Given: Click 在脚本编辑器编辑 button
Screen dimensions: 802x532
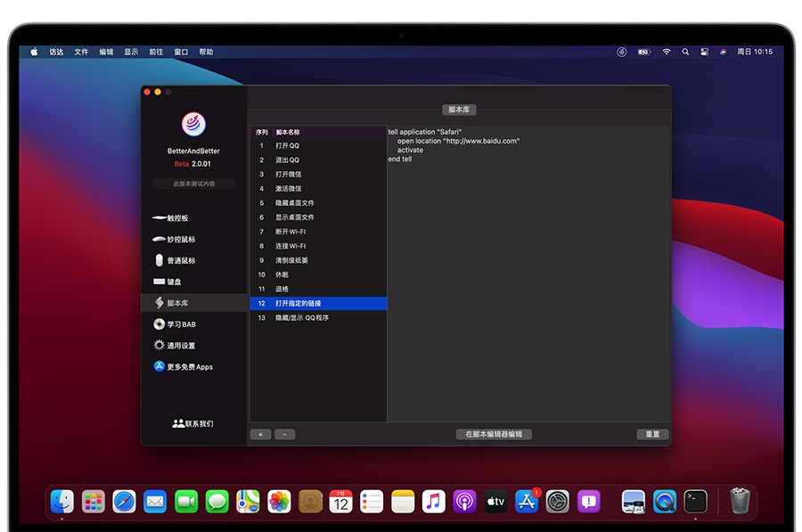Looking at the screenshot, I should pyautogui.click(x=494, y=434).
